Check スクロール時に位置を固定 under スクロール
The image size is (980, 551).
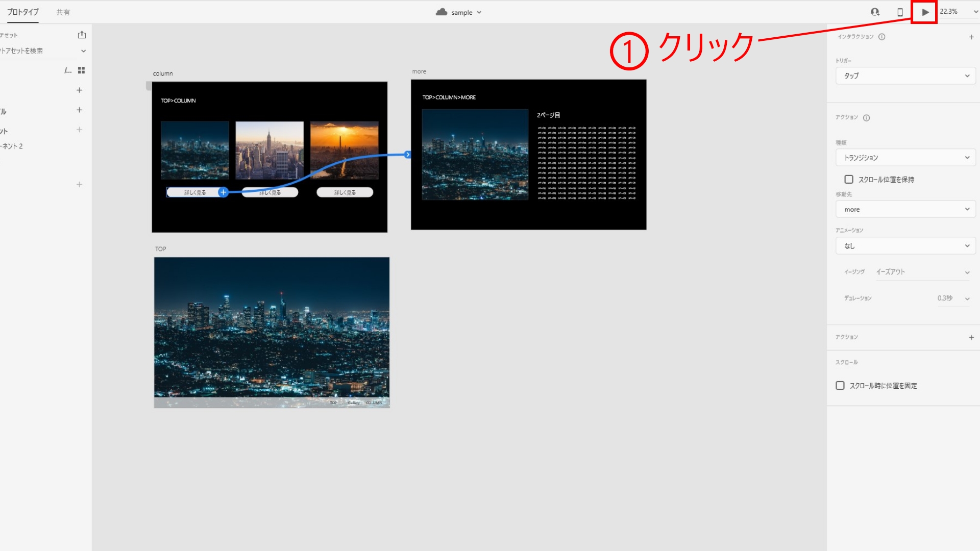click(x=840, y=385)
